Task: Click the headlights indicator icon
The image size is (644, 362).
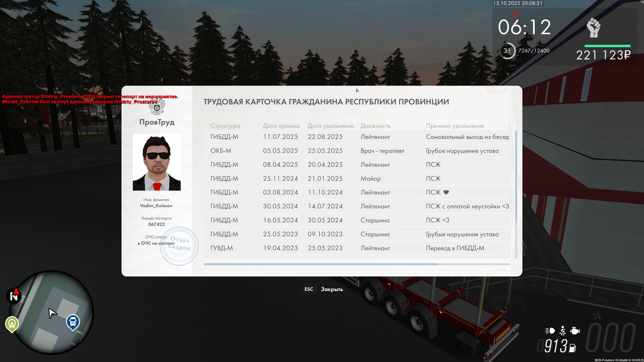Action: pos(550,331)
